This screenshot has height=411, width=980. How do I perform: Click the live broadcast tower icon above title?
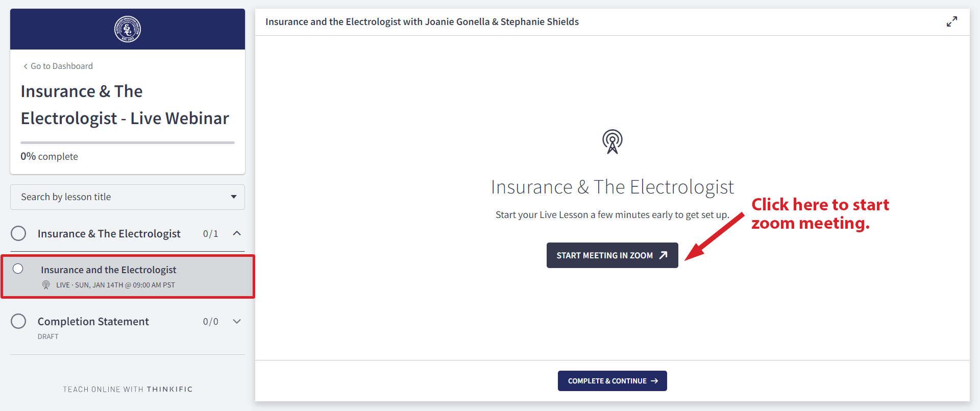[612, 141]
